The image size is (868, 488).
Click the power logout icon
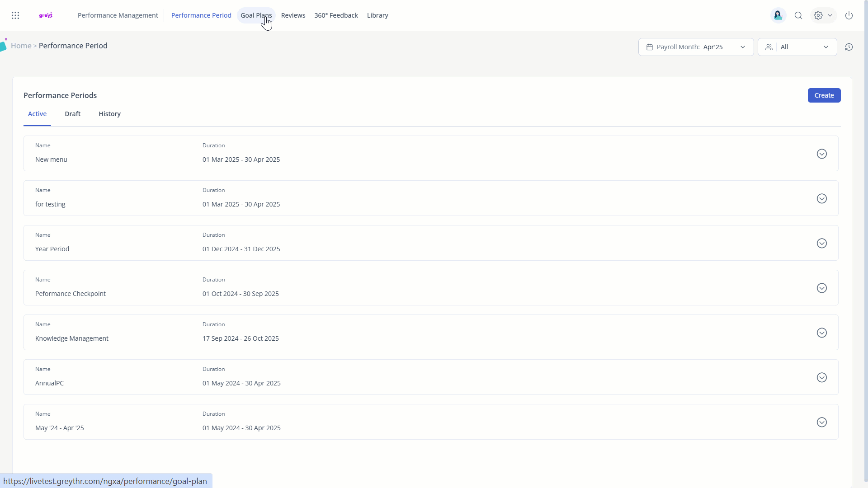tap(849, 15)
